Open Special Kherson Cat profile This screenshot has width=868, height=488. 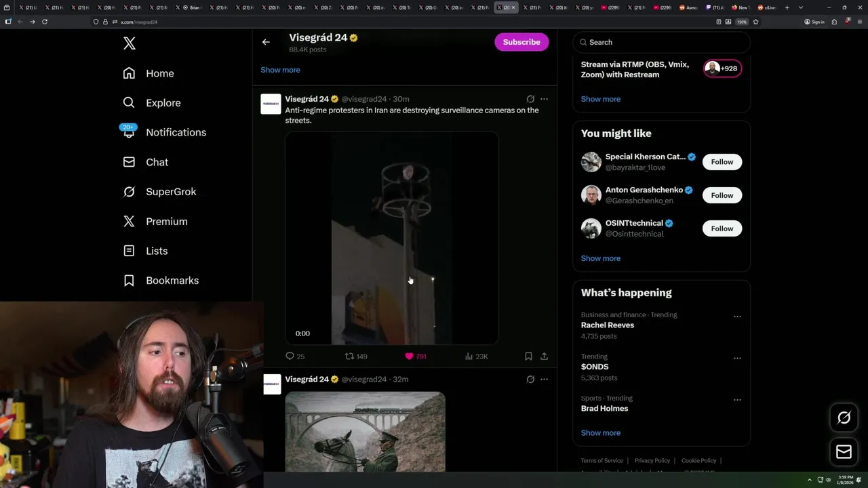point(646,157)
